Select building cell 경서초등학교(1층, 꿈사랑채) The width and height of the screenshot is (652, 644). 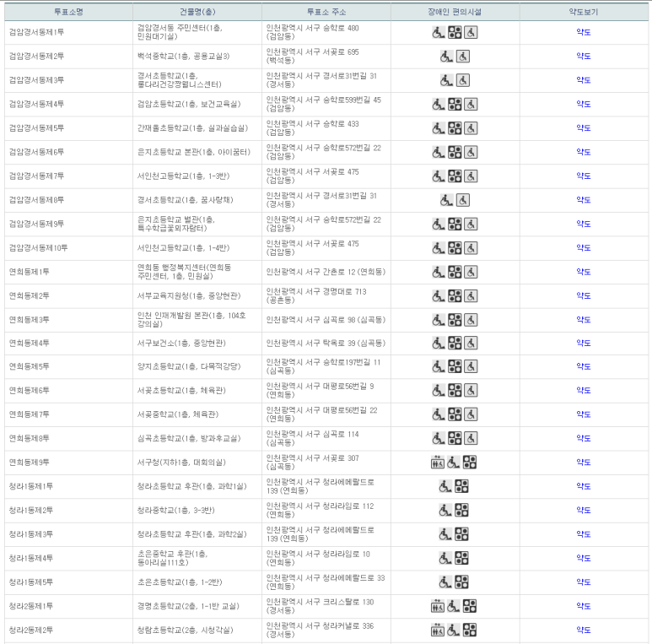pos(186,200)
